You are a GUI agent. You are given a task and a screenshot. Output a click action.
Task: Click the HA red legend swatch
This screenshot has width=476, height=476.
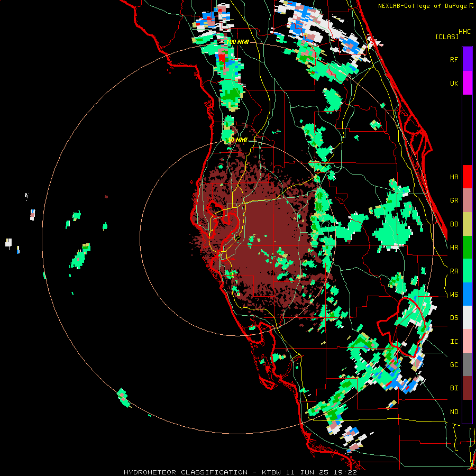(x=467, y=177)
